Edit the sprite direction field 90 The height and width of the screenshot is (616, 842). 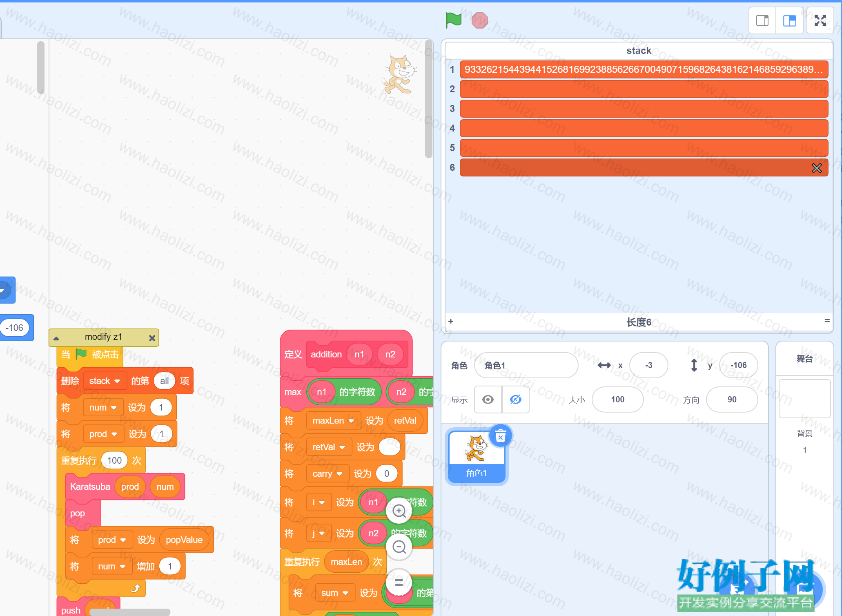point(732,400)
